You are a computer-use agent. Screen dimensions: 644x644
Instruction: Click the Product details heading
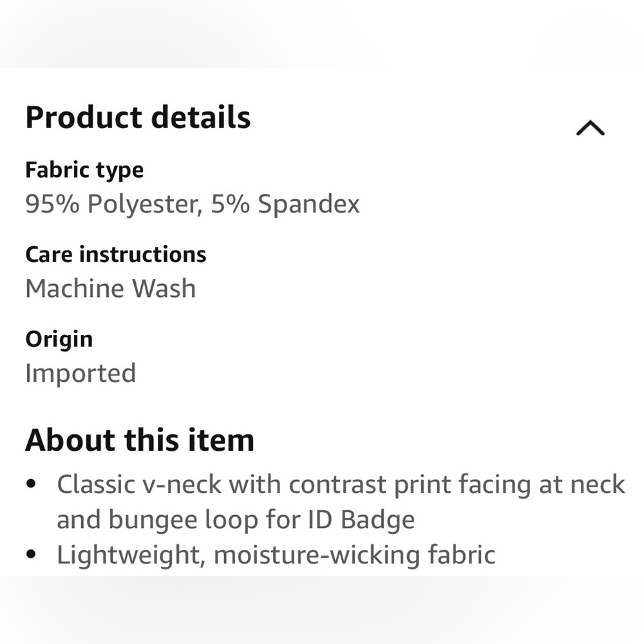click(x=138, y=118)
